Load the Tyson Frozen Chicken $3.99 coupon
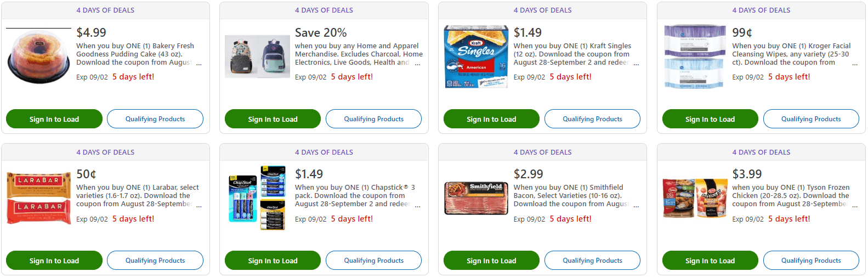The height and width of the screenshot is (277, 868). pyautogui.click(x=710, y=261)
